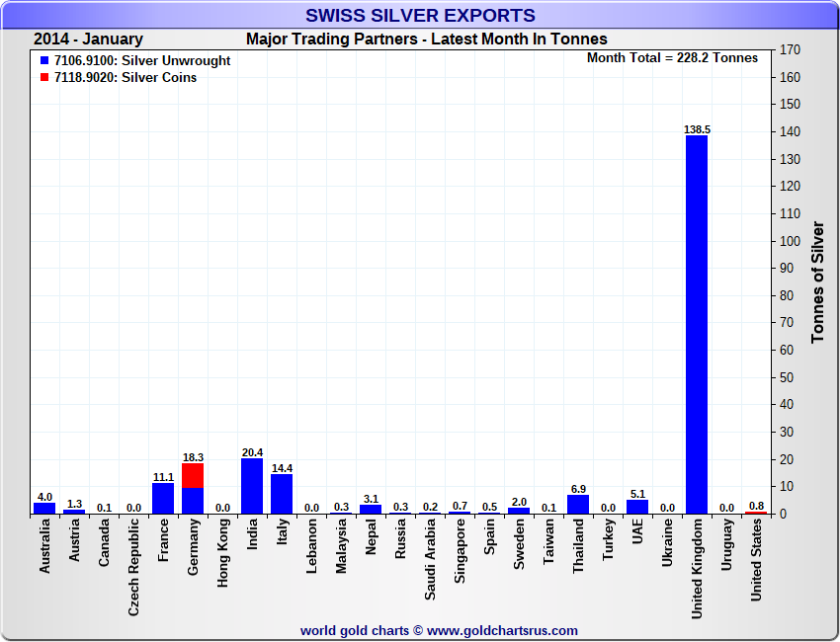
Task: Click the France bar
Action: [x=163, y=499]
